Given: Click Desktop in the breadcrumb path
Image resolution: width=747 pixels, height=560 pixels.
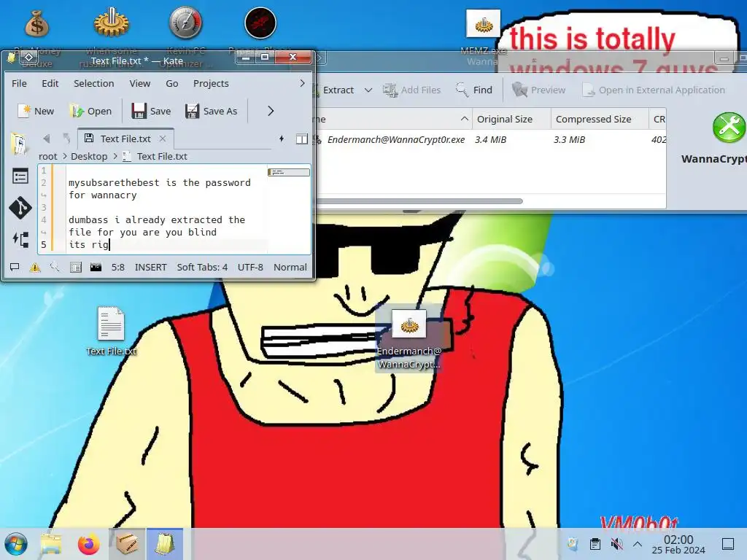Looking at the screenshot, I should pyautogui.click(x=89, y=156).
